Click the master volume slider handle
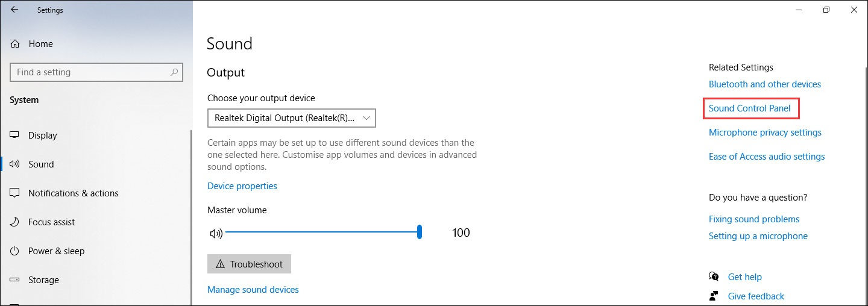This screenshot has width=868, height=306. [x=419, y=233]
